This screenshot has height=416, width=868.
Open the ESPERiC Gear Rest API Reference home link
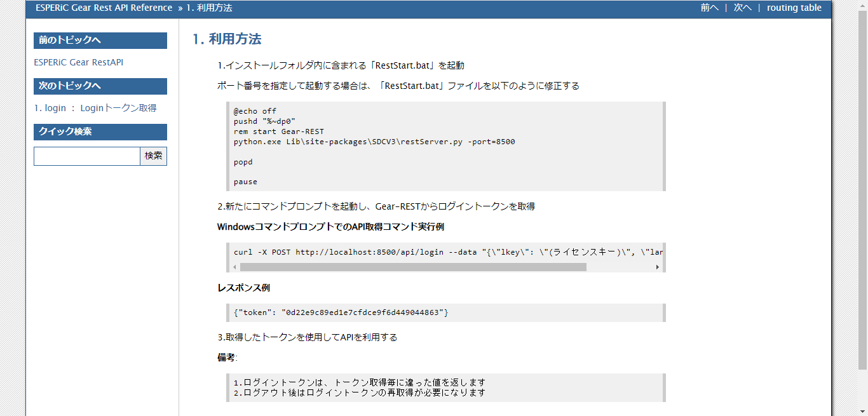(103, 8)
